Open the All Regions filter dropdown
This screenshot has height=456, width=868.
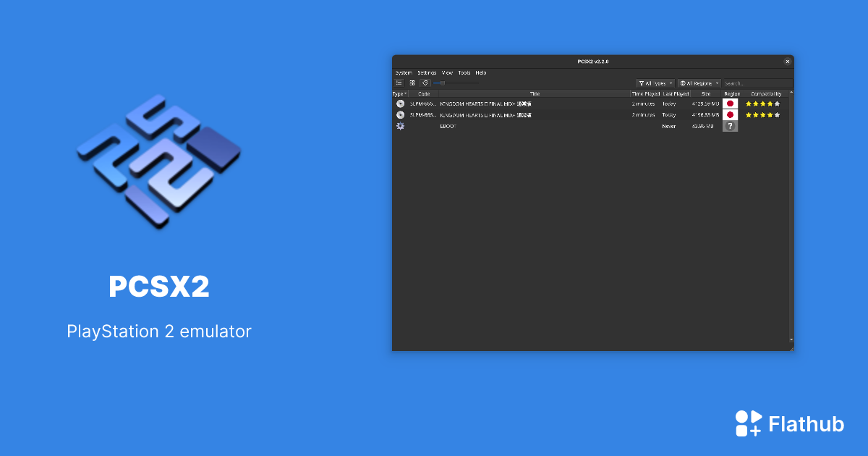tap(698, 83)
